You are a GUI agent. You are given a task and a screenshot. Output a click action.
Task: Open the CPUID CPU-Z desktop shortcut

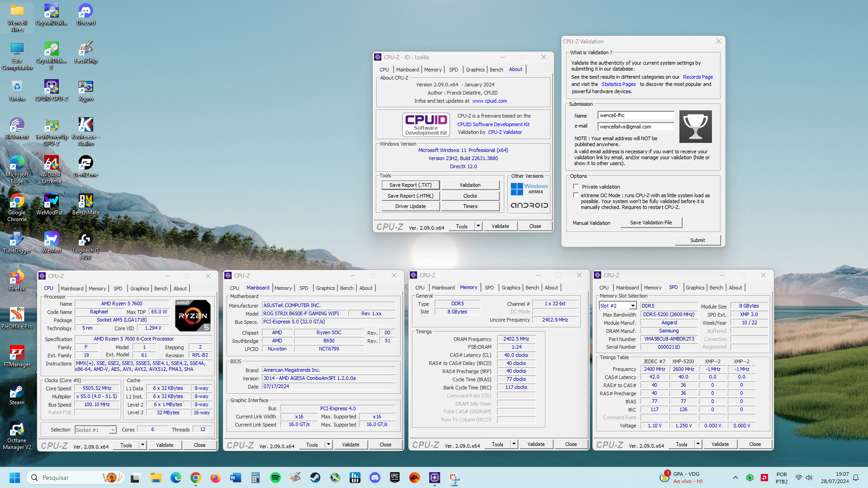(x=52, y=90)
